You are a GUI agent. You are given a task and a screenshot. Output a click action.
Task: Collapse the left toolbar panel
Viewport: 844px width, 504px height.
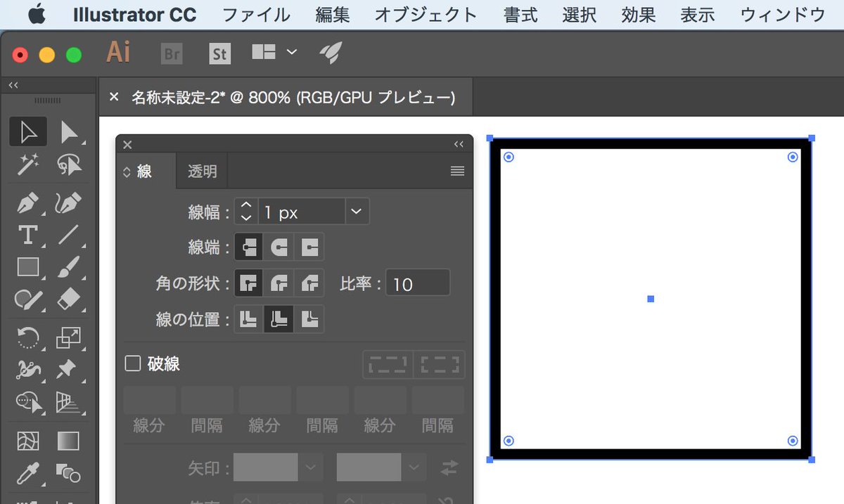coord(13,84)
